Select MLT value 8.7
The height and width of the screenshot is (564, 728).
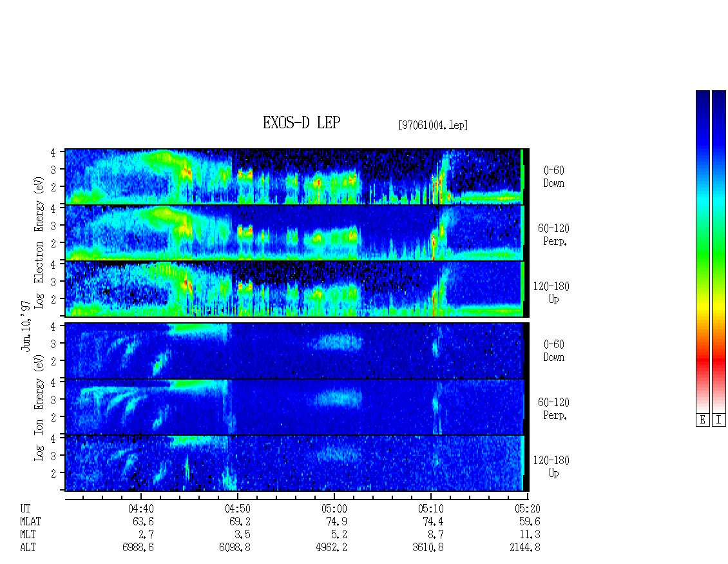(436, 535)
